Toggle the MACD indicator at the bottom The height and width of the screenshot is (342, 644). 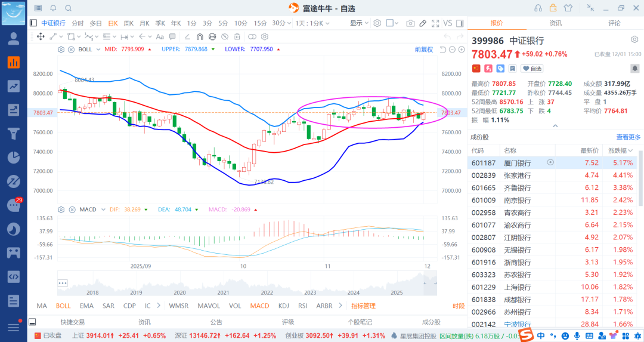pos(259,306)
